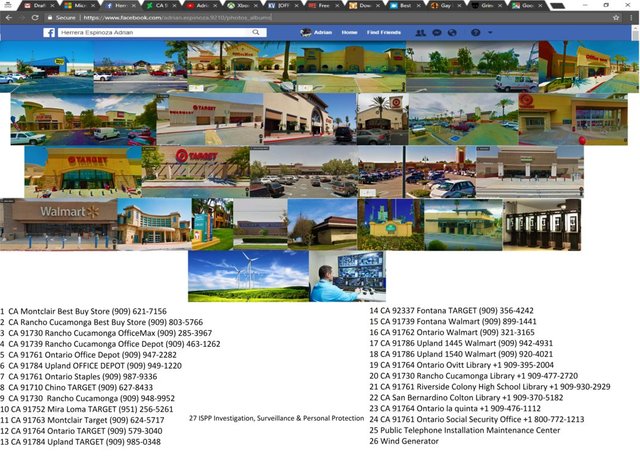Image resolution: width=640 pixels, height=467 pixels.
Task: Select line '7 CA 91761 Ontario Staples'
Action: tap(79, 377)
